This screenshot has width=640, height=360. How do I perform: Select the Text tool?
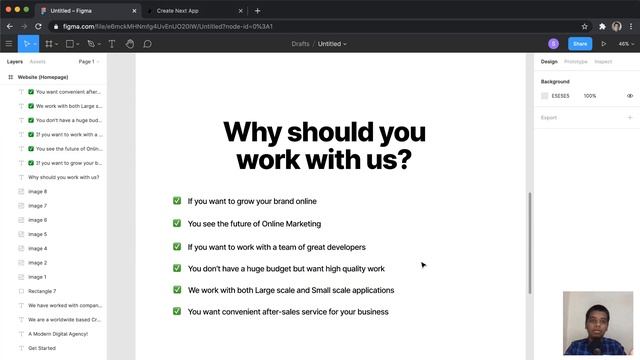coord(111,44)
